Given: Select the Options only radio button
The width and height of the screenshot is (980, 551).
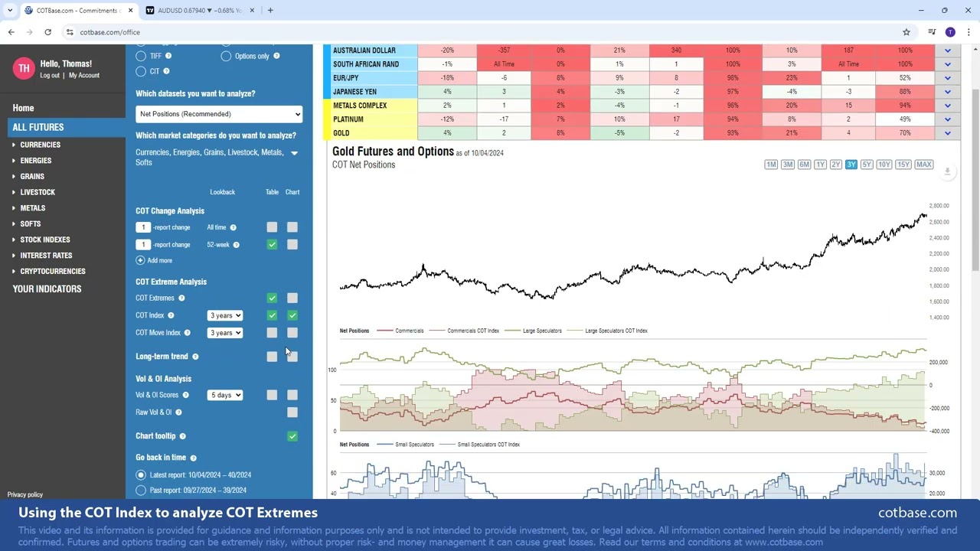Looking at the screenshot, I should [226, 56].
